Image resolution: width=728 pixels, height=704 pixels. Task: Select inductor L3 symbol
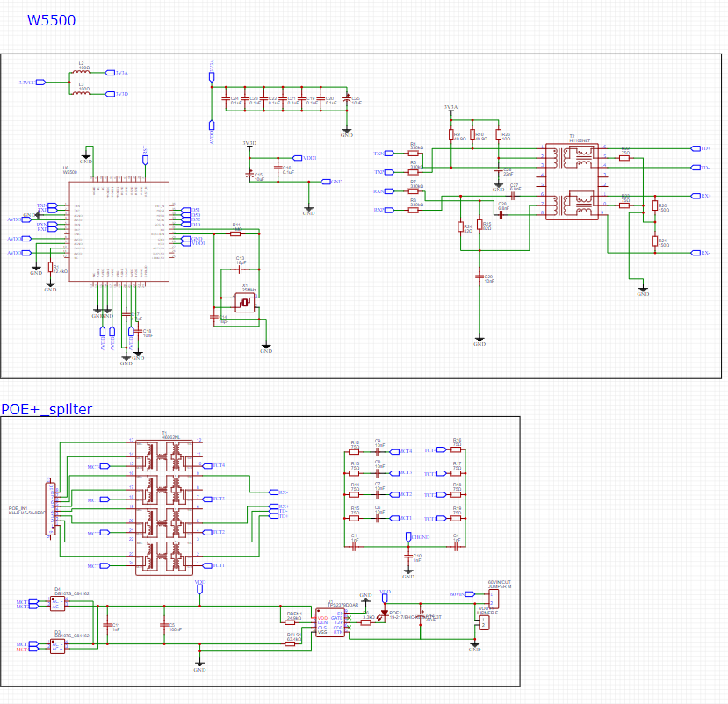pos(81,93)
